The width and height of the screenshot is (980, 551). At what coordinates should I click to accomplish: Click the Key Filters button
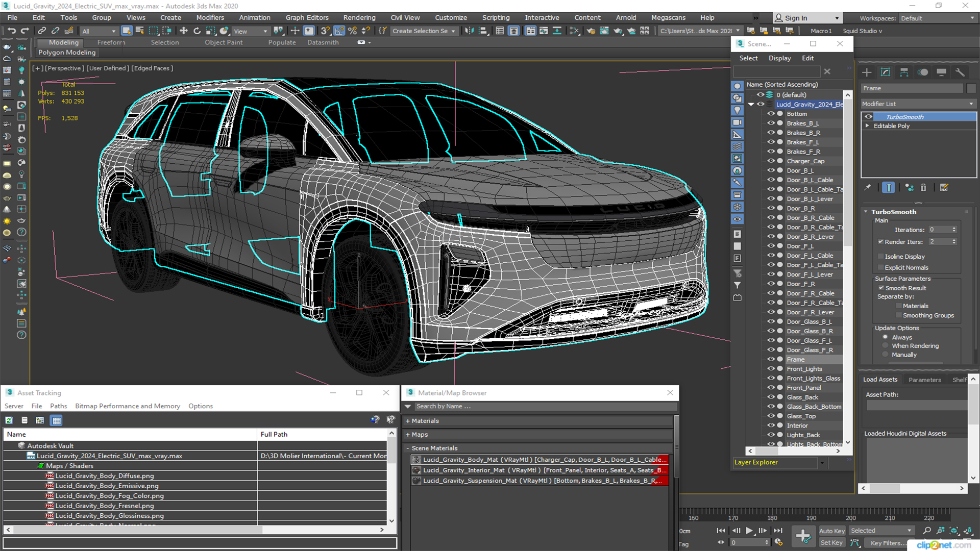(x=889, y=543)
